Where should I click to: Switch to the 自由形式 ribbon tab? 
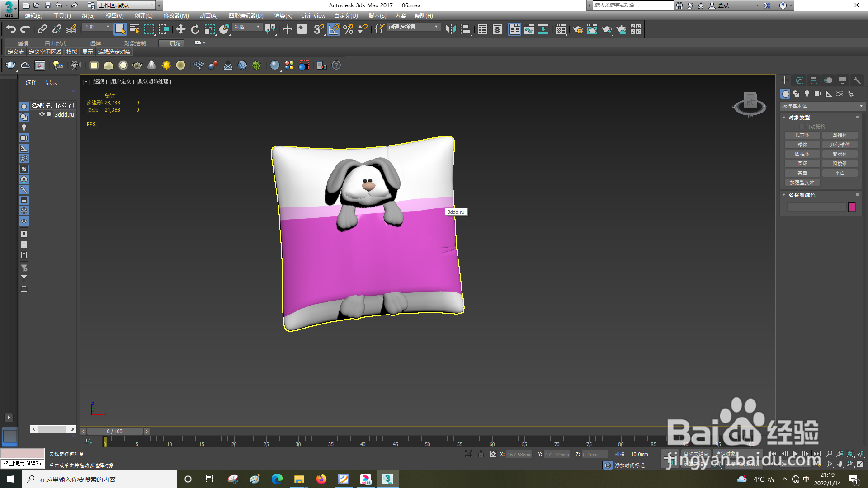pyautogui.click(x=55, y=43)
